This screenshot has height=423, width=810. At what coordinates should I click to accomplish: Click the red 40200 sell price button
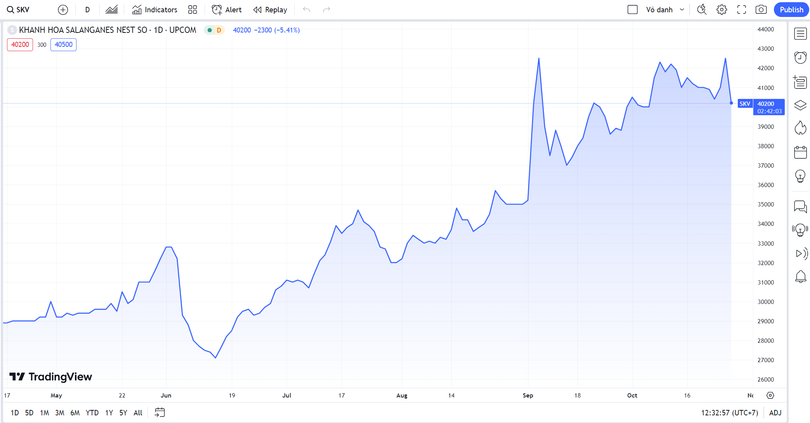[x=20, y=45]
